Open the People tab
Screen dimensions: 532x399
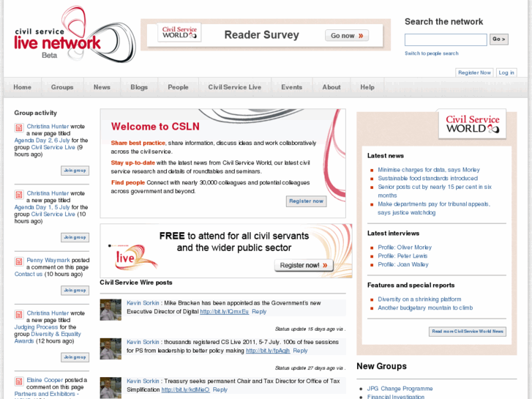tap(178, 87)
